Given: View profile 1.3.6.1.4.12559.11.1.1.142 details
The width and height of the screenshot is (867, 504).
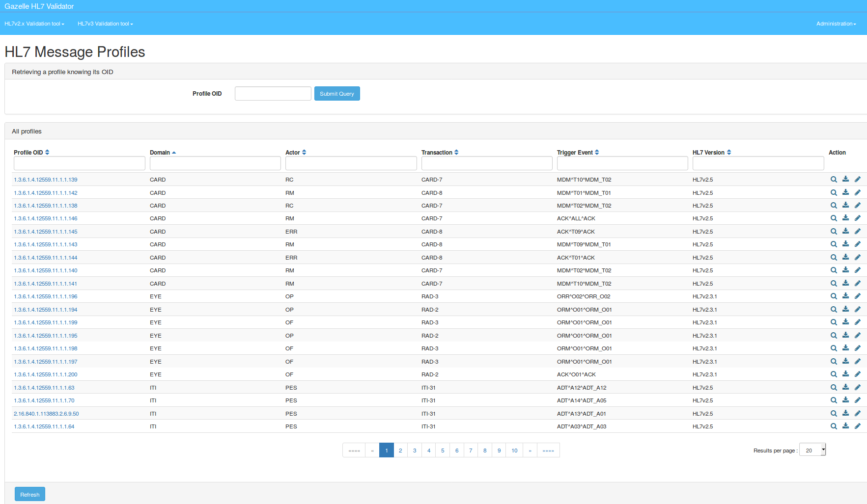Looking at the screenshot, I should pyautogui.click(x=834, y=193).
